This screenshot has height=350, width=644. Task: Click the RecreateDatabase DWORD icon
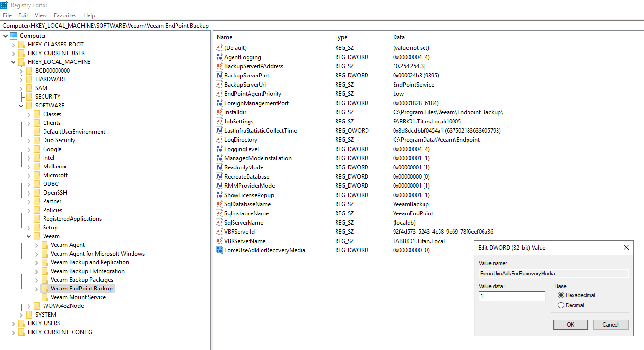tap(219, 177)
